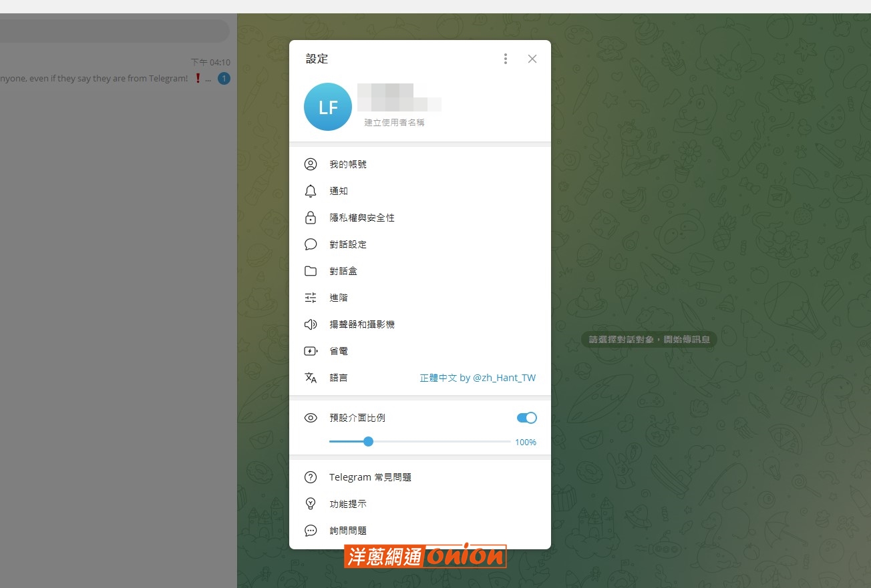Click the 功能提示 lightbulb icon
Viewport: 871px width, 588px height.
311,504
